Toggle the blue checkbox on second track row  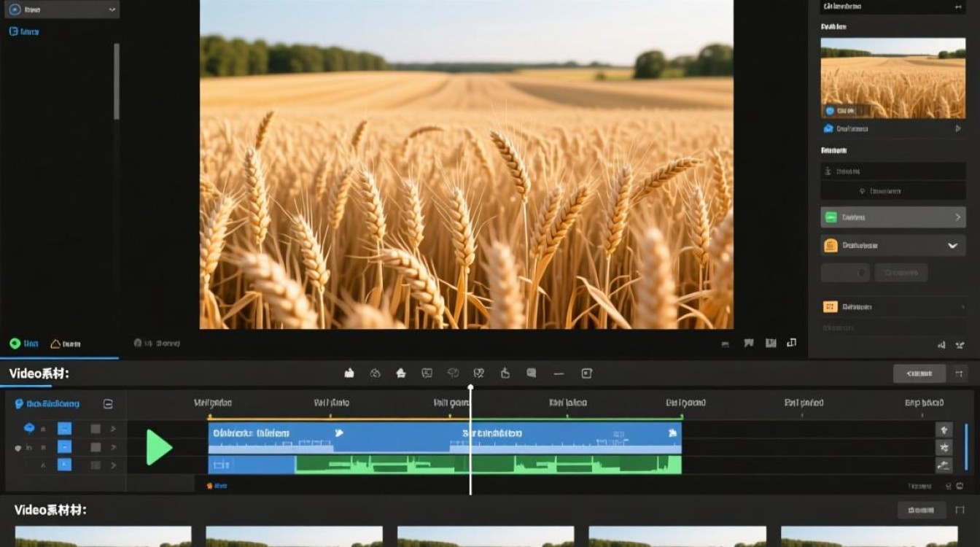coord(64,447)
